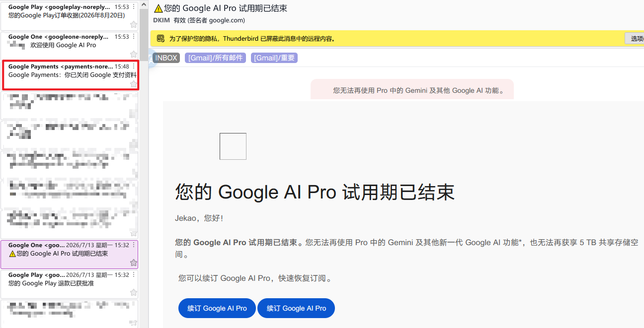Click warning icon in 试用期已结束 list card
Screen dimensions: 644x328
click(12, 254)
